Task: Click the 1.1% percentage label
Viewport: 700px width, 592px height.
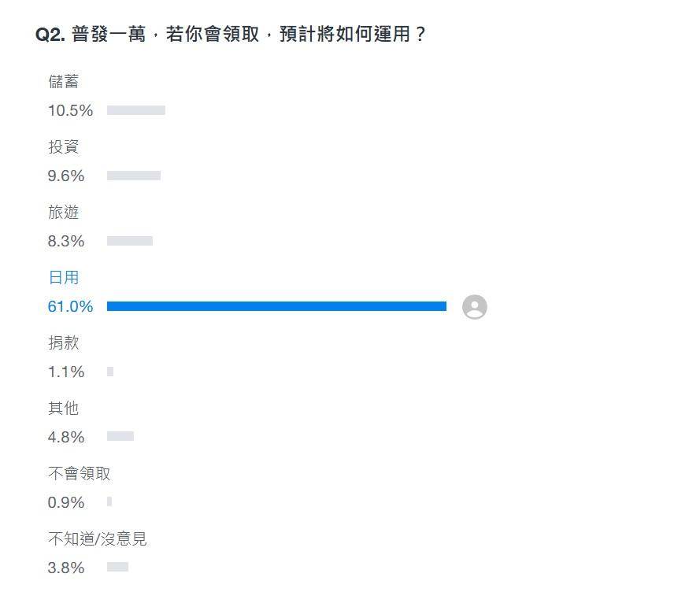Action: pyautogui.click(x=66, y=372)
